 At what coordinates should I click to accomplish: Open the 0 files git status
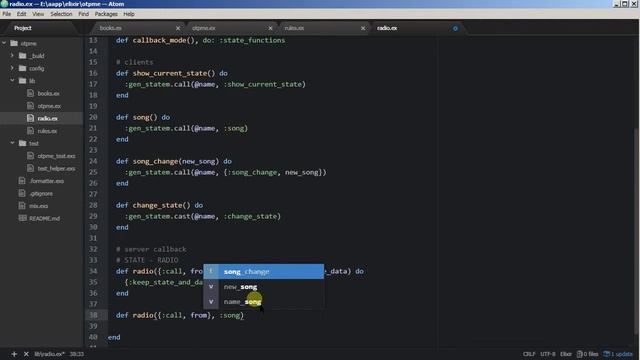(x=587, y=354)
